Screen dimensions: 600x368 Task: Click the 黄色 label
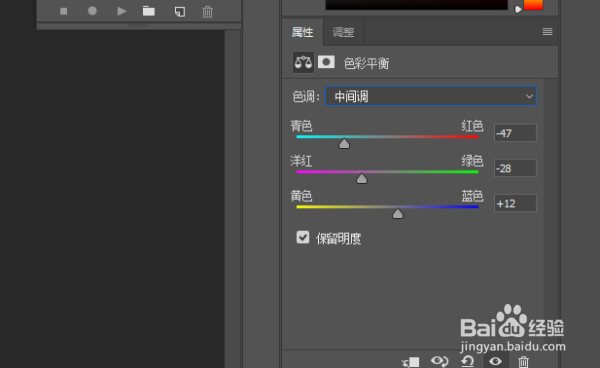302,196
